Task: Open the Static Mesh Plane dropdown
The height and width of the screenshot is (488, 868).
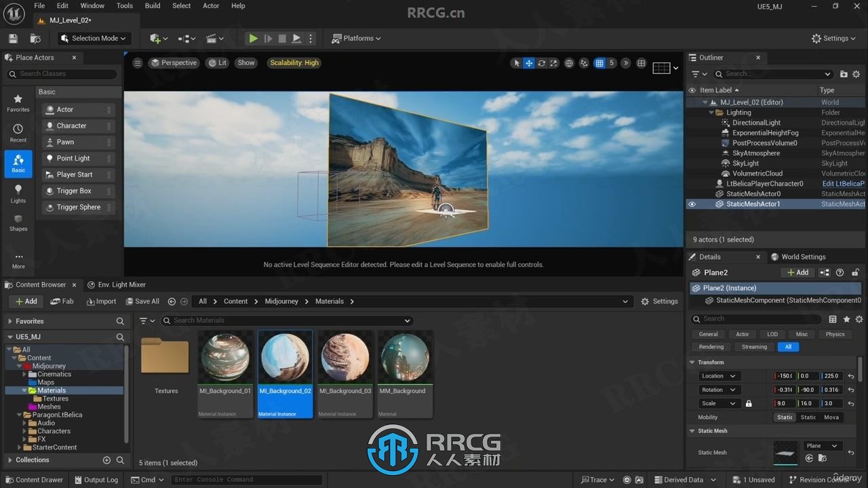Action: click(823, 446)
